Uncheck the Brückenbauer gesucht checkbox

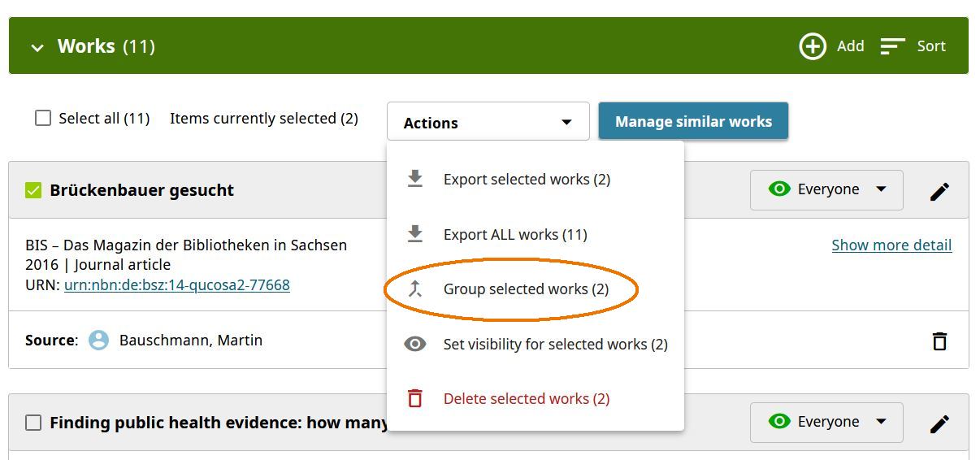click(33, 190)
